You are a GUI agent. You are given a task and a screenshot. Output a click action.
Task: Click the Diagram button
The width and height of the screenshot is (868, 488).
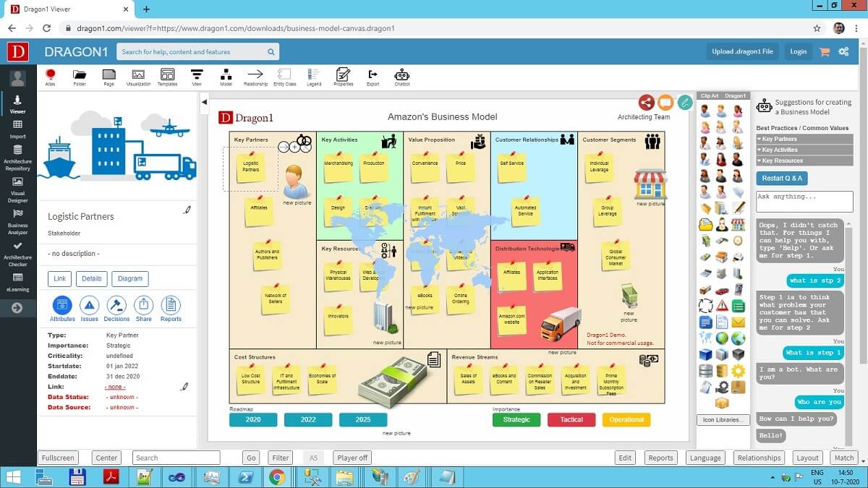tap(130, 278)
